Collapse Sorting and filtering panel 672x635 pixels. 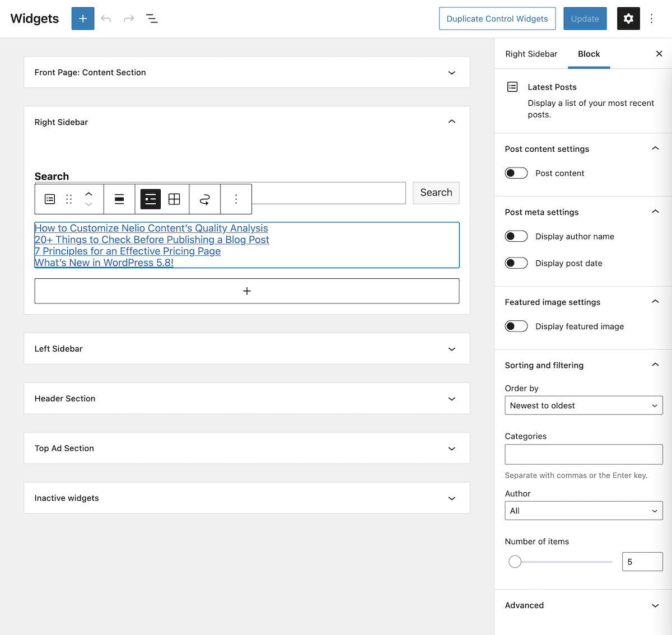pyautogui.click(x=584, y=365)
